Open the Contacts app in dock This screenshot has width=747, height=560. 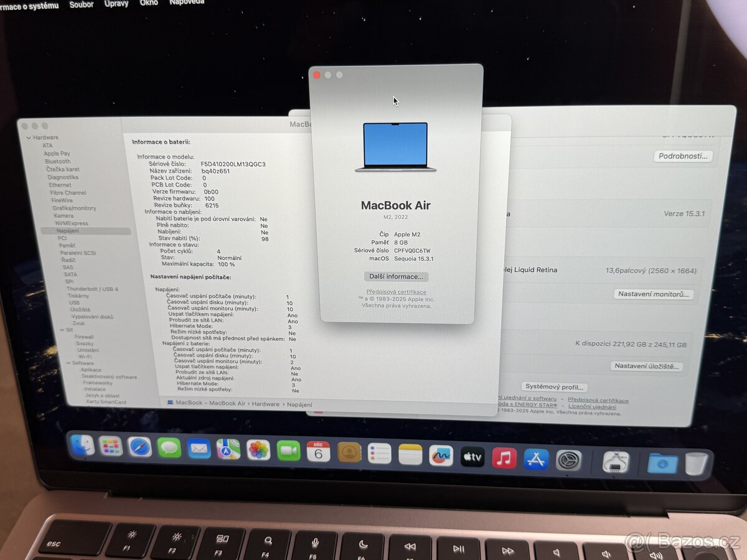click(x=349, y=452)
